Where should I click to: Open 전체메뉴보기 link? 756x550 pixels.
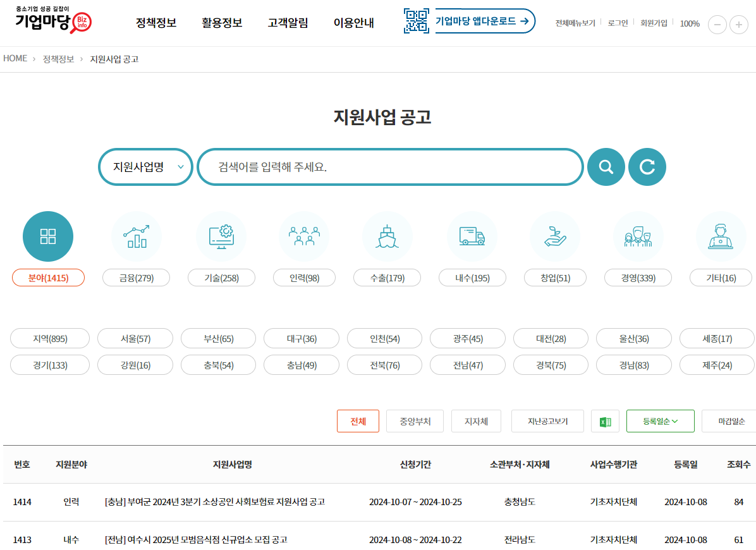point(575,23)
